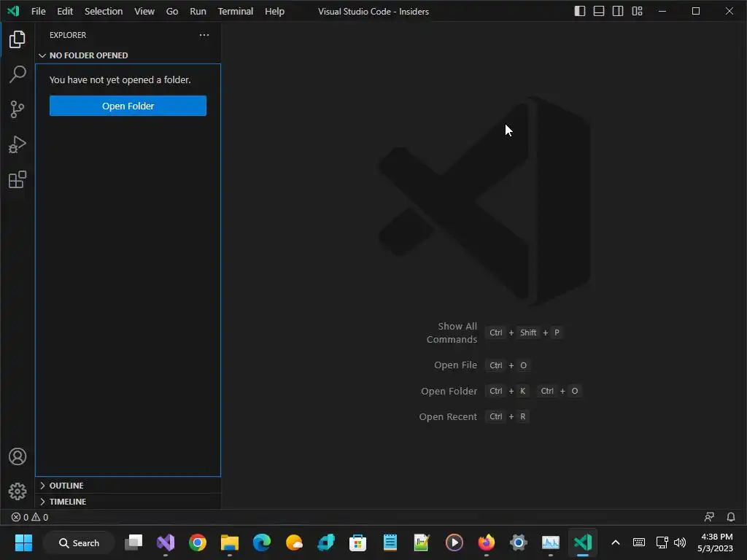The image size is (747, 560).
Task: Open the Edit menu
Action: coord(65,11)
